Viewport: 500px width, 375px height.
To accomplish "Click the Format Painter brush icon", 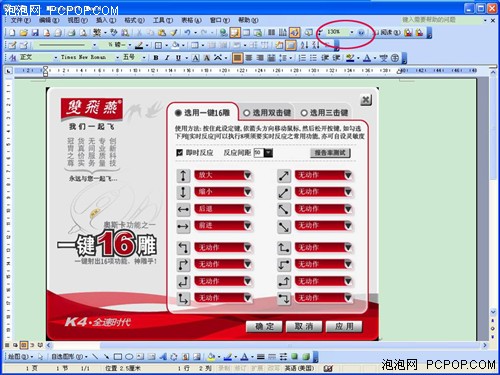I will pos(174,33).
